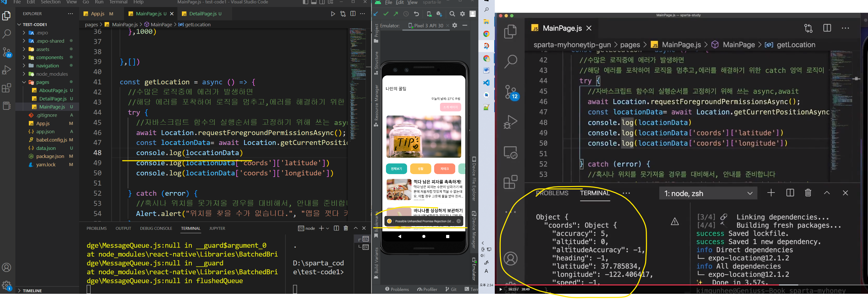Update the project with the blue arrow in Android Studio

click(376, 14)
